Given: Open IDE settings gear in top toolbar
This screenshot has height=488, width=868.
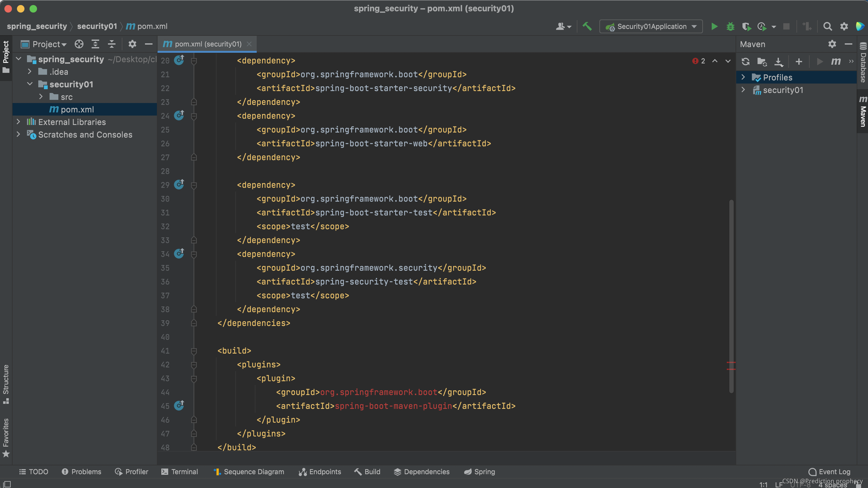Looking at the screenshot, I should (844, 26).
